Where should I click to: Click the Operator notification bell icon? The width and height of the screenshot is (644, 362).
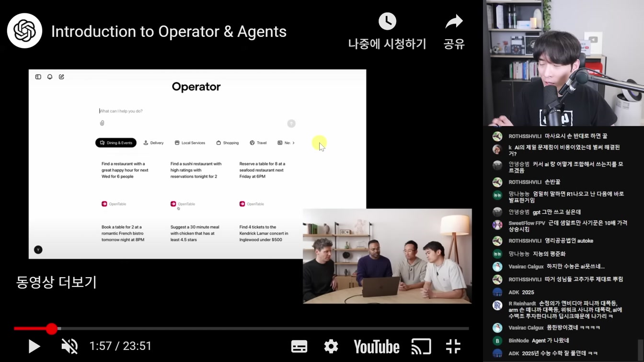[x=50, y=77]
